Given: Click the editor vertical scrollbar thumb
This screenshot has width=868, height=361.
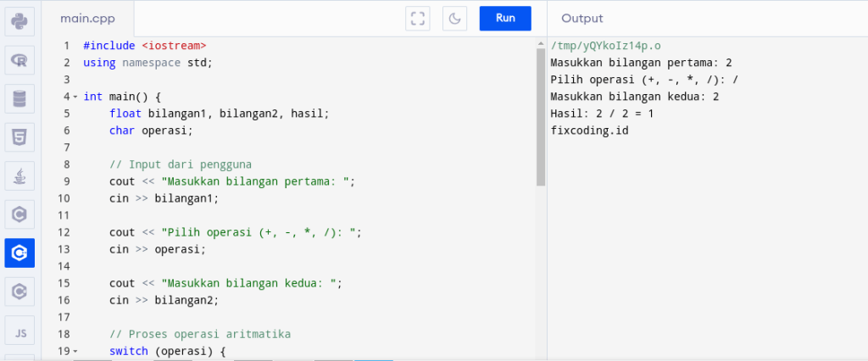Looking at the screenshot, I should pyautogui.click(x=541, y=118).
